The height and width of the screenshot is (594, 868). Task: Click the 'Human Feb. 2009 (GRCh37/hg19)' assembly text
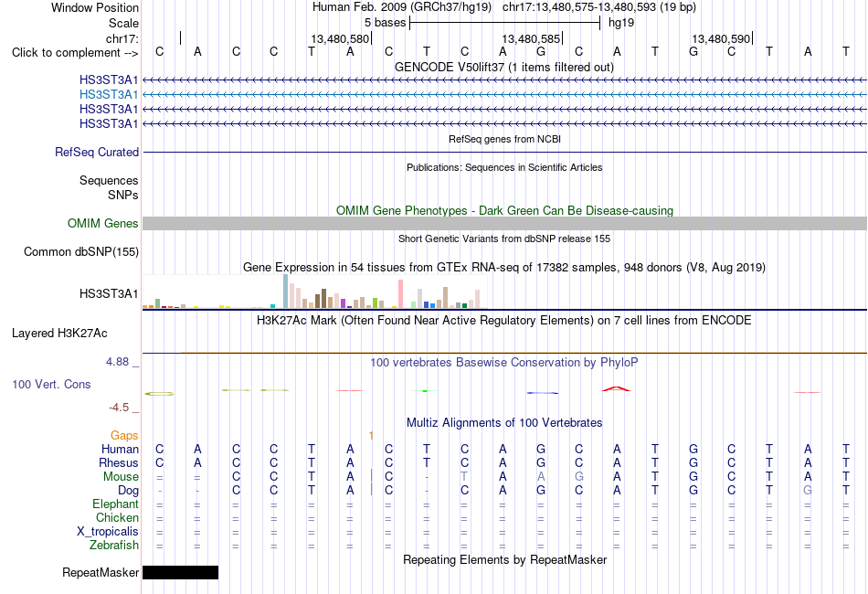pyautogui.click(x=402, y=7)
